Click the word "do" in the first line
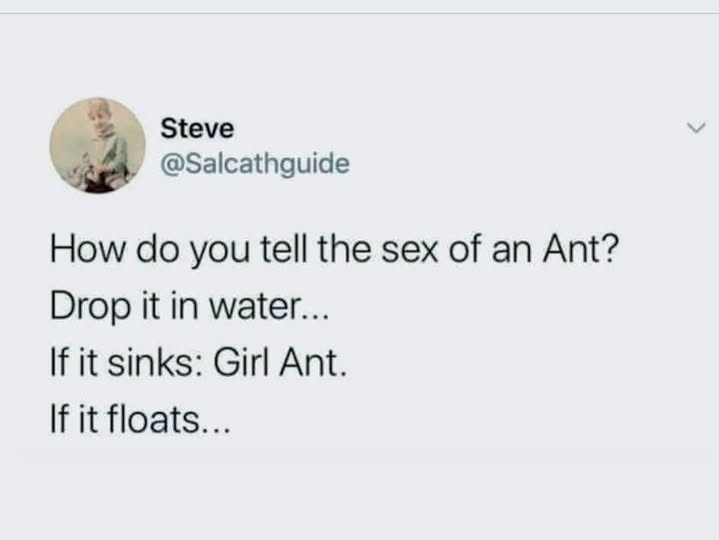 coord(145,248)
